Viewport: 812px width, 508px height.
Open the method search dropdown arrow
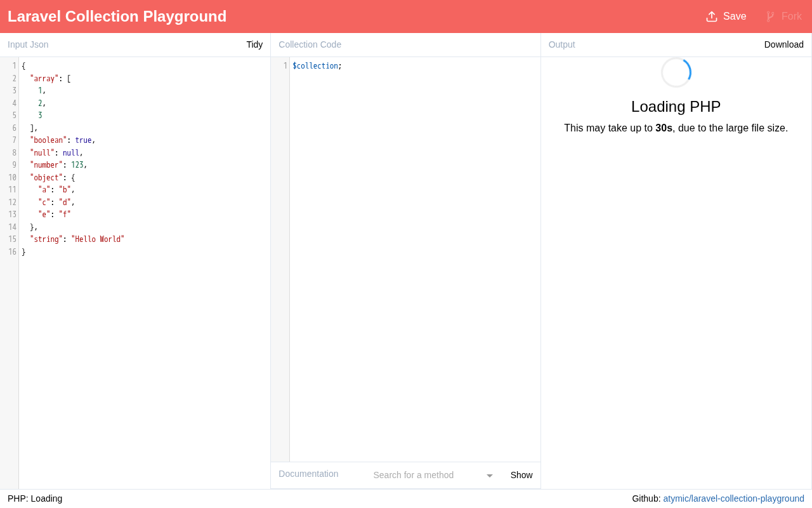pyautogui.click(x=489, y=476)
